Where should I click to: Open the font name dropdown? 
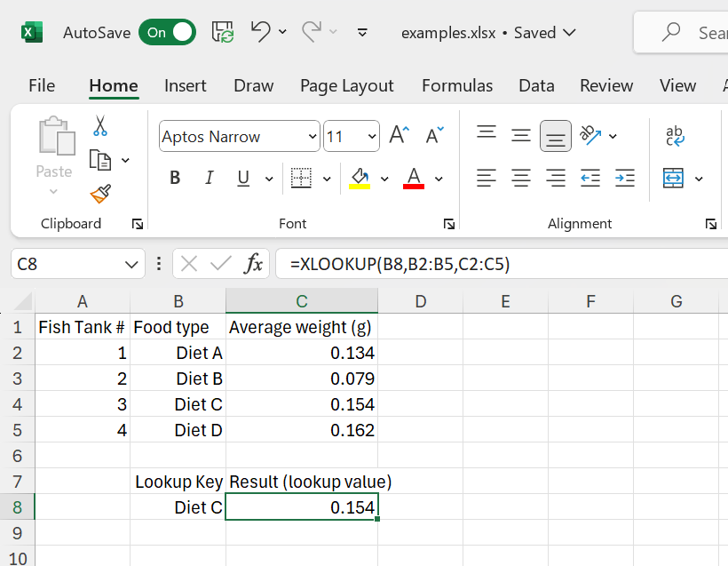tap(311, 136)
